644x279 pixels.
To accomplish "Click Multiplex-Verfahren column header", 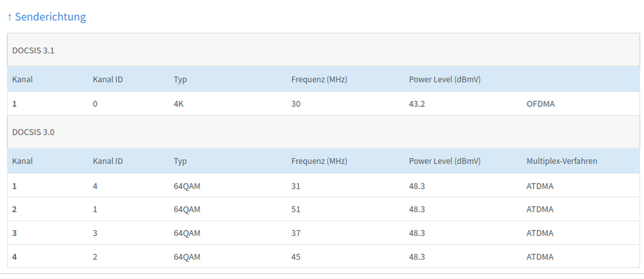I will click(561, 161).
